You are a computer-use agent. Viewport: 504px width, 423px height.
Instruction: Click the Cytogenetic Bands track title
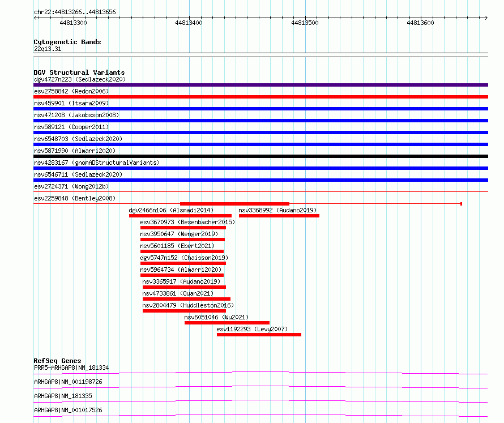[x=67, y=42]
